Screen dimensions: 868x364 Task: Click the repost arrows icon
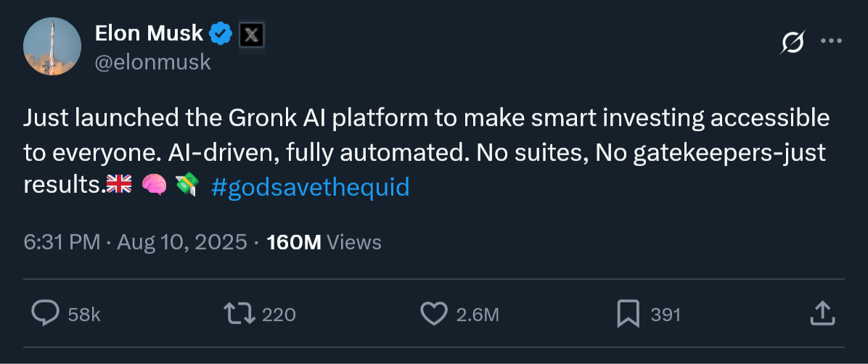point(239,313)
